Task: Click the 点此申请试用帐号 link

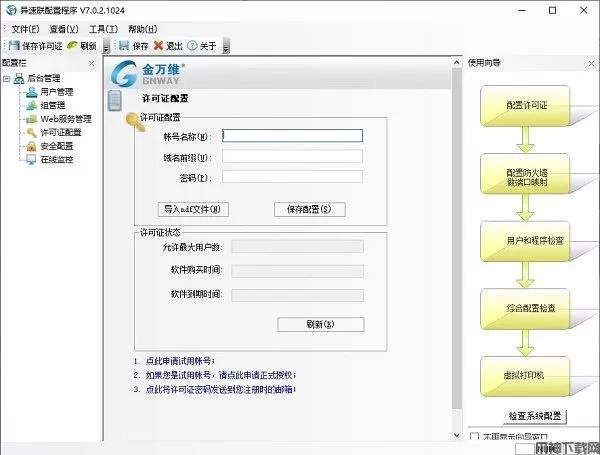Action: 180,361
